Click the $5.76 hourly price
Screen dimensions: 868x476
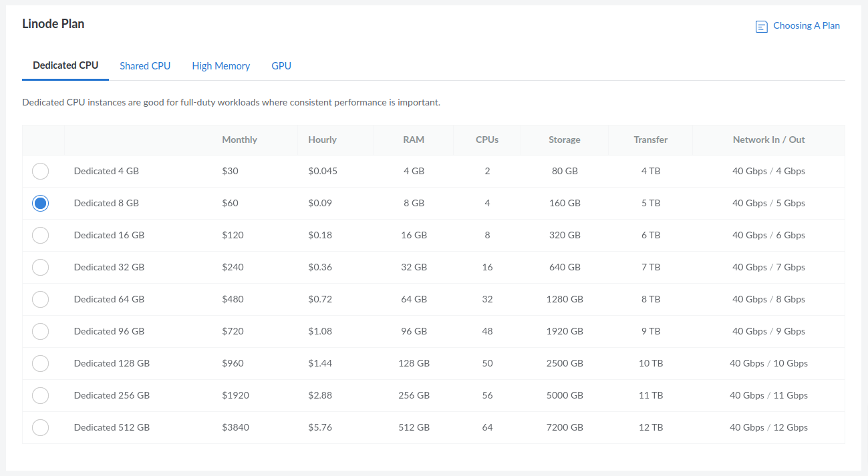320,427
